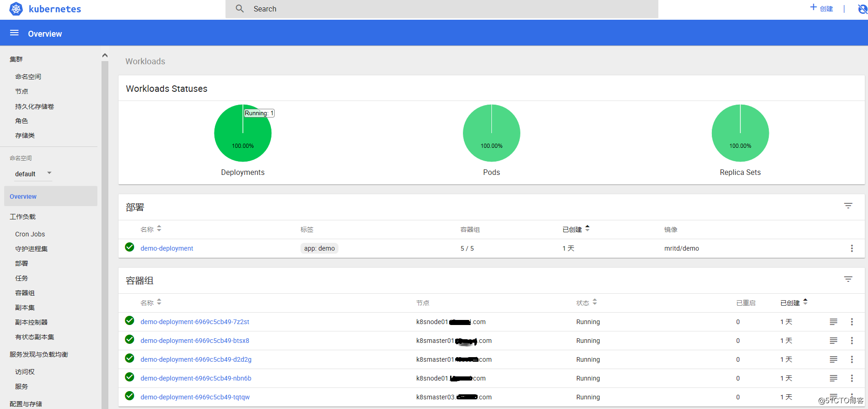Click the search magnifier icon

pos(240,9)
